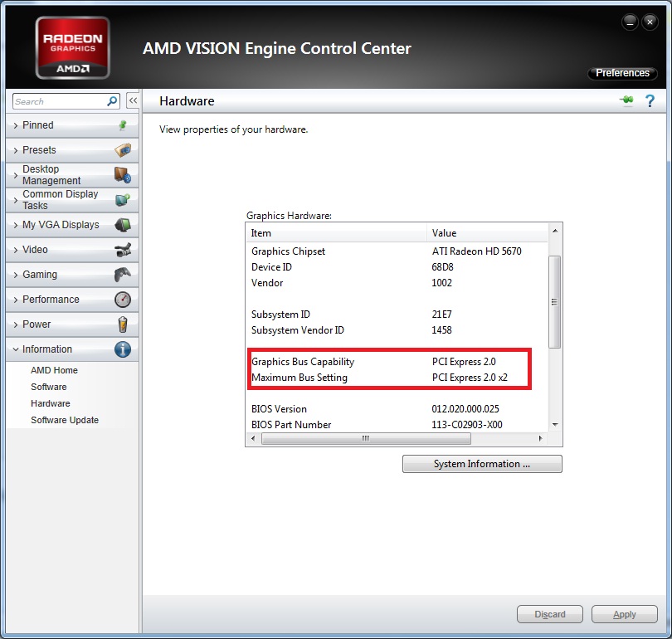Click the green pin icon beside Pinned
This screenshot has height=639, width=672.
tap(123, 125)
